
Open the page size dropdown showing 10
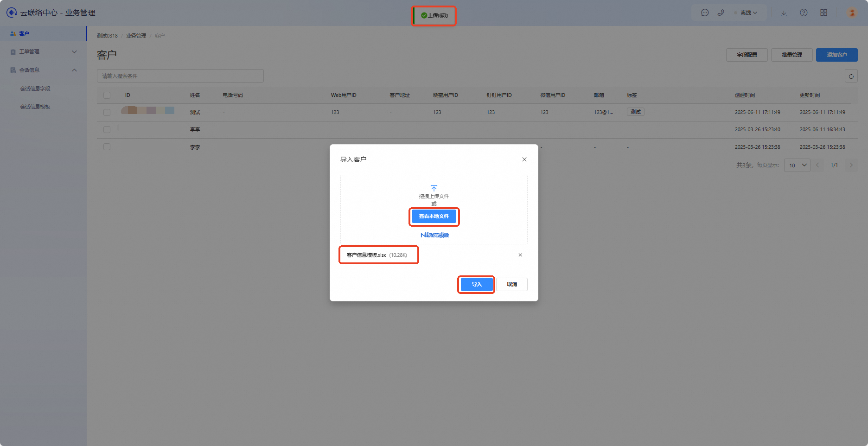797,166
